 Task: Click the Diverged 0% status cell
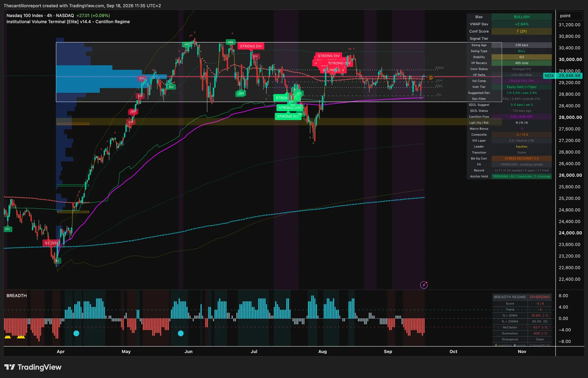[x=522, y=69]
